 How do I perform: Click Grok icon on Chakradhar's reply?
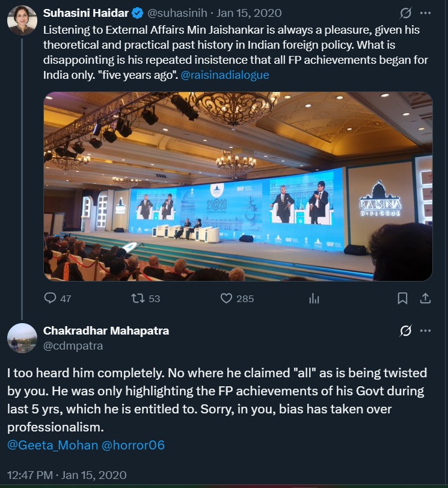(x=406, y=330)
